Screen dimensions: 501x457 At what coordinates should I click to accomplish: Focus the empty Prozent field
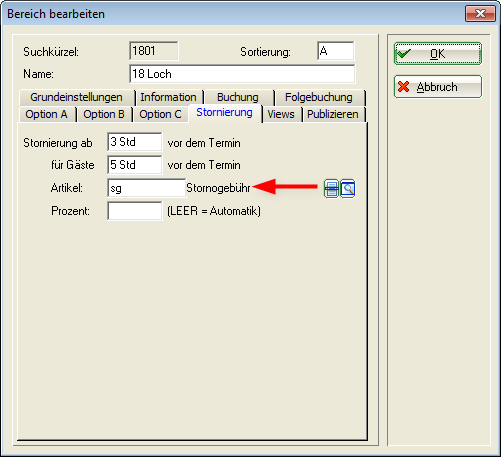pos(135,211)
